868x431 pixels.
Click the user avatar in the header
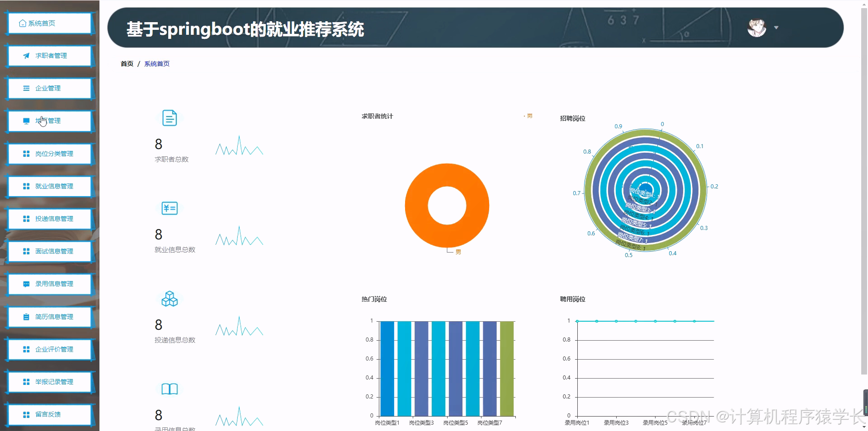point(757,28)
